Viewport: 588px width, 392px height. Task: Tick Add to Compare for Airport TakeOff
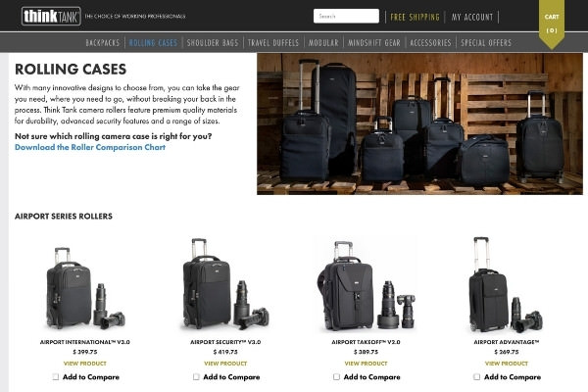tap(336, 376)
